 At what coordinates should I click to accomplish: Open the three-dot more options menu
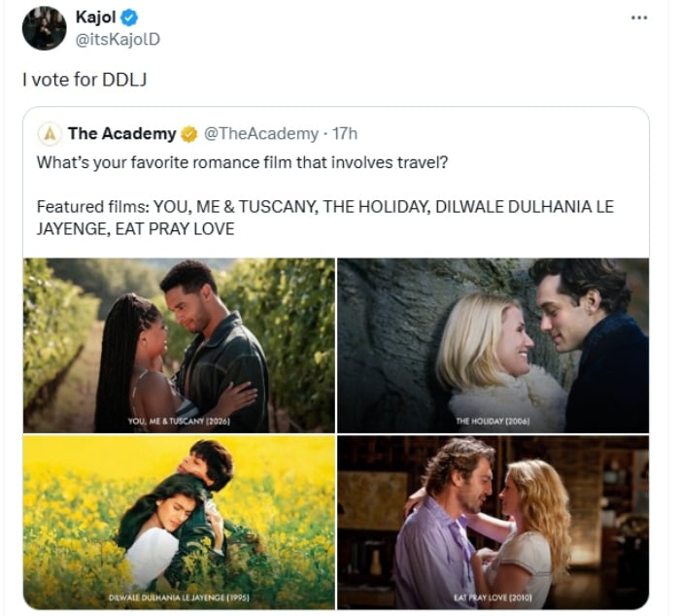[x=639, y=17]
